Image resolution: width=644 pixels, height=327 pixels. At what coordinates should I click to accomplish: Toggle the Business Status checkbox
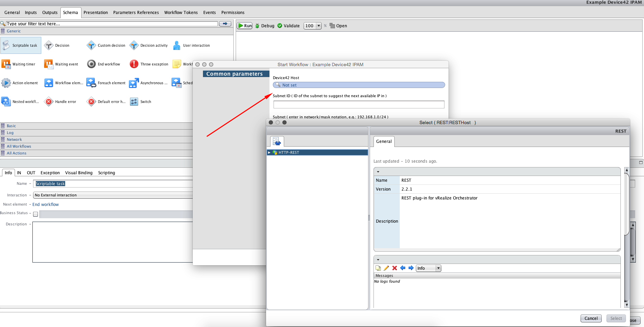(35, 214)
